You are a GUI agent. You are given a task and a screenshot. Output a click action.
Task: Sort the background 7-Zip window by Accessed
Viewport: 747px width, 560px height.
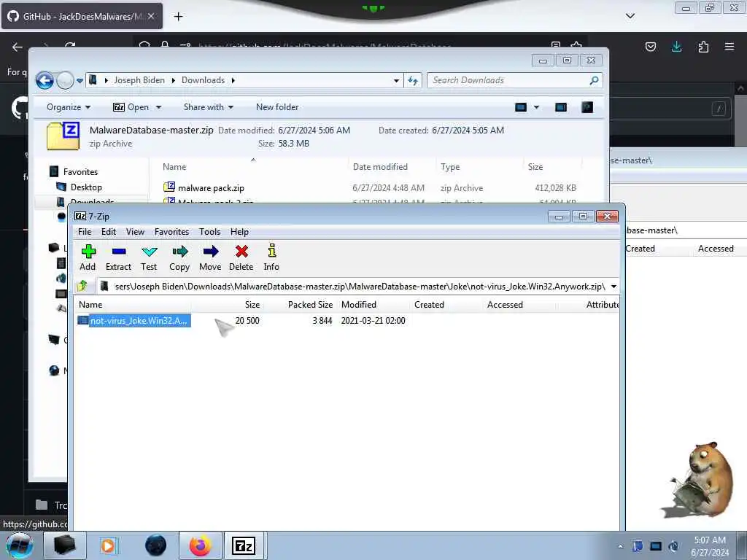[716, 249]
